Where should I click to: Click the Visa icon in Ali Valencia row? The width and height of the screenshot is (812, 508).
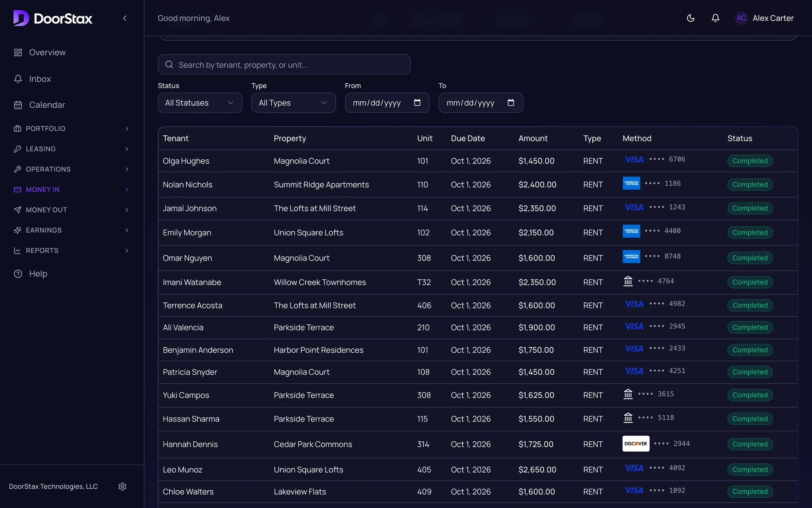point(634,326)
